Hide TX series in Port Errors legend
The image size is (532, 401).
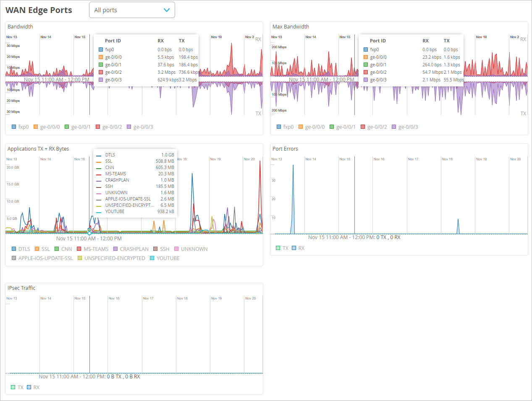pos(282,248)
